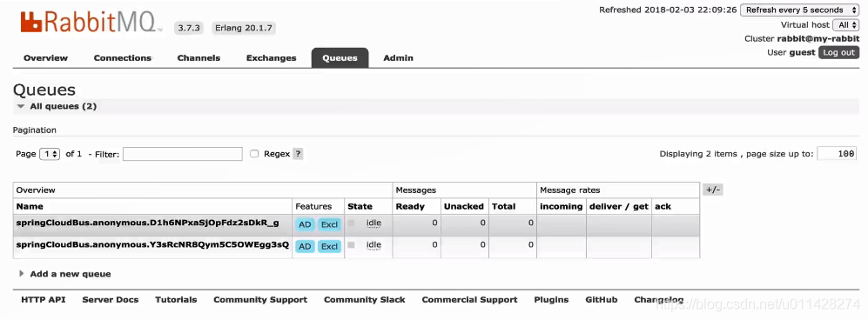Click the idle state indicator of first queue
This screenshot has width=868, height=320.
[373, 223]
